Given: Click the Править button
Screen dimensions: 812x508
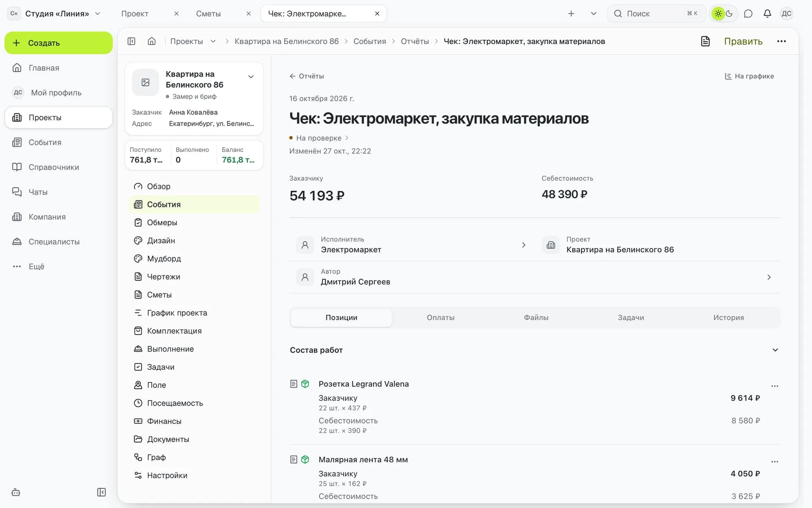Looking at the screenshot, I should [x=743, y=41].
